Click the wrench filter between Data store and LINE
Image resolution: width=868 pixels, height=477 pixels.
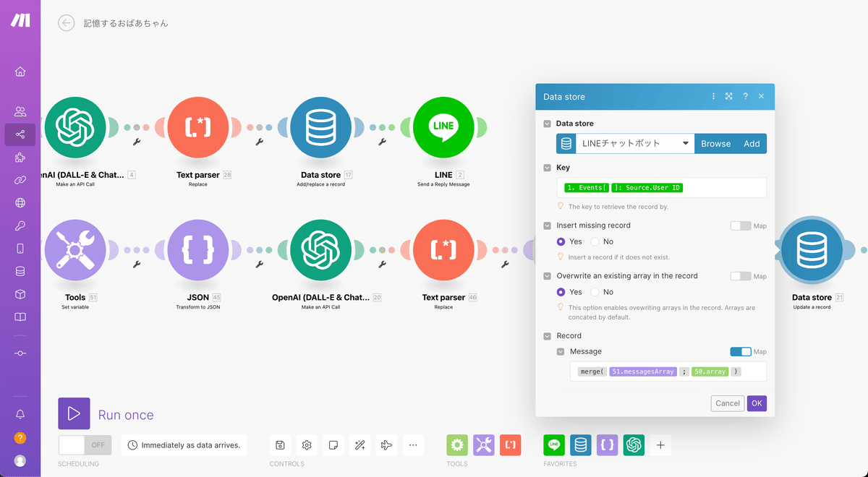click(383, 142)
